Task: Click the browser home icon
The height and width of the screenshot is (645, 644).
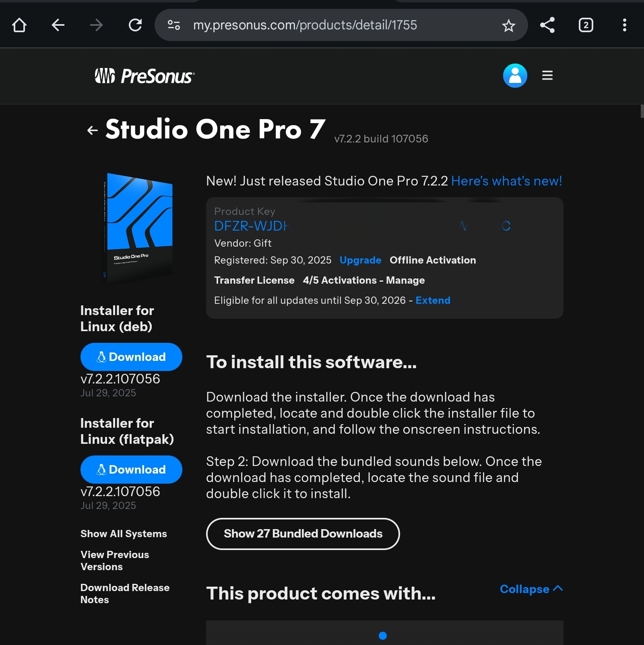Action: [x=19, y=25]
